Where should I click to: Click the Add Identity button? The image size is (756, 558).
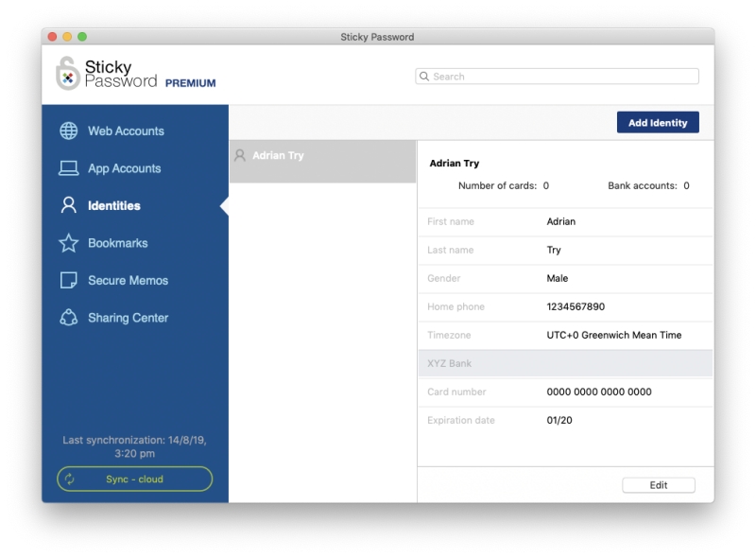[658, 123]
